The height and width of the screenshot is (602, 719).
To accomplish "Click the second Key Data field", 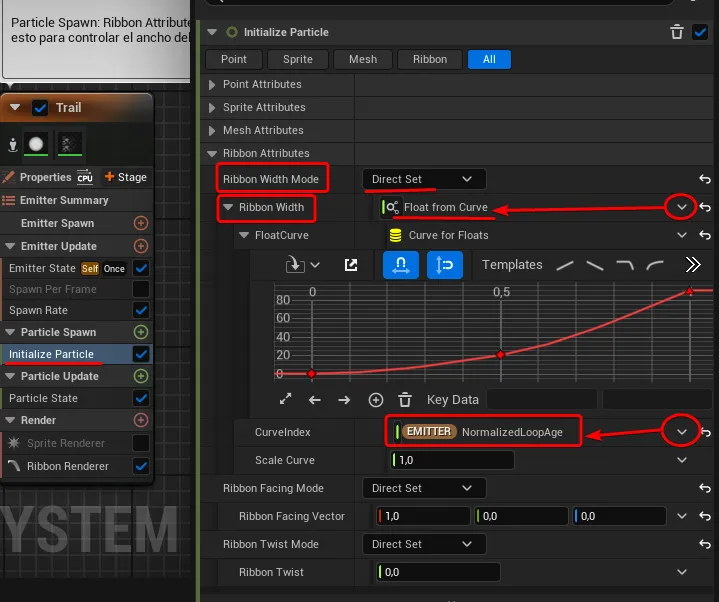I will 657,399.
